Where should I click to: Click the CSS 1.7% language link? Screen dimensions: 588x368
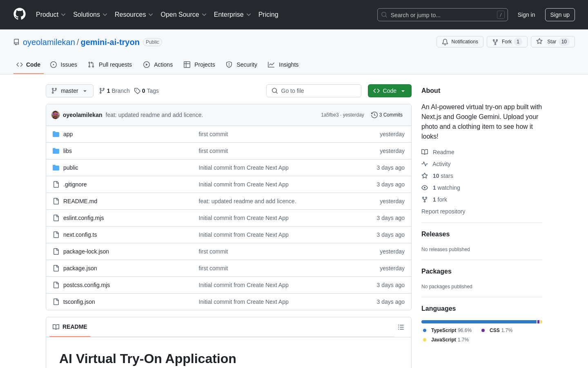coord(497,330)
